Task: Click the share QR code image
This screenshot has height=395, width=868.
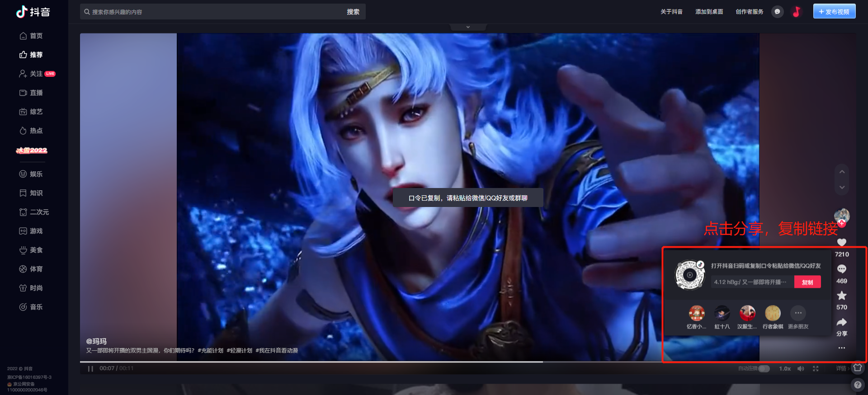Action: pyautogui.click(x=690, y=275)
